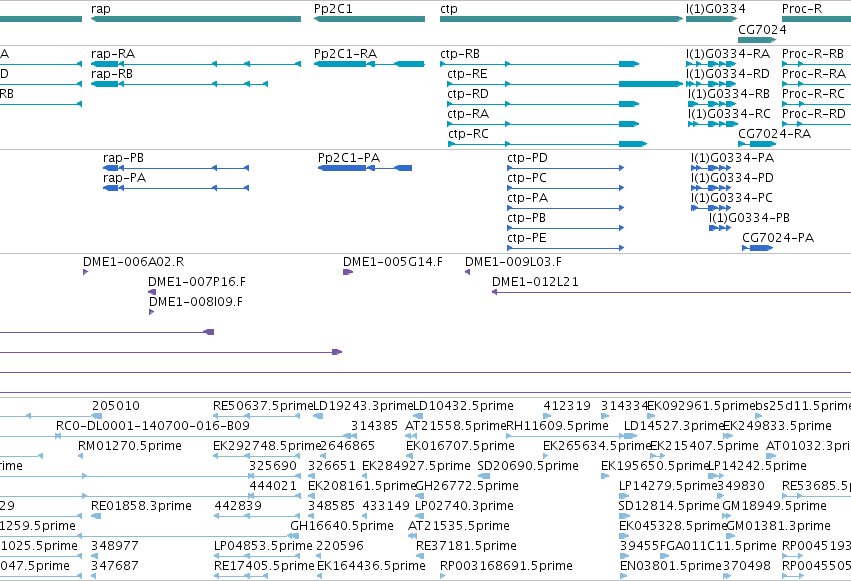Select clone end DME1-008I09.F
The width and height of the screenshot is (851, 581).
click(196, 302)
